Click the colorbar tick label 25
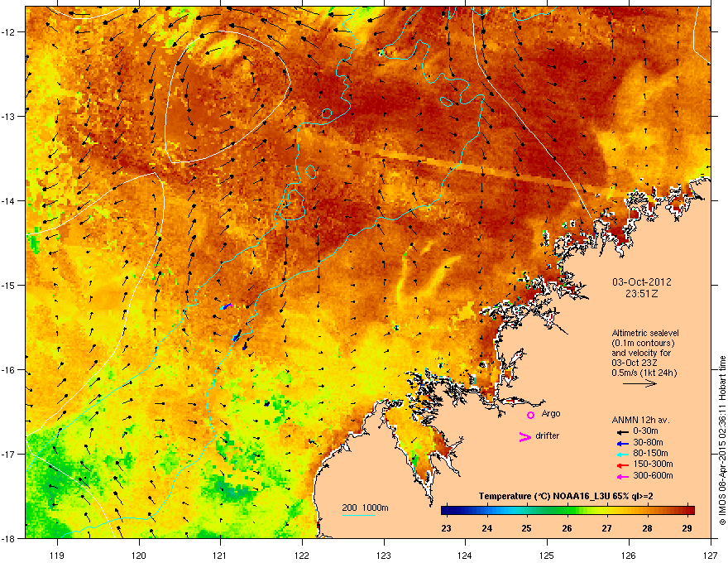 [x=526, y=528]
